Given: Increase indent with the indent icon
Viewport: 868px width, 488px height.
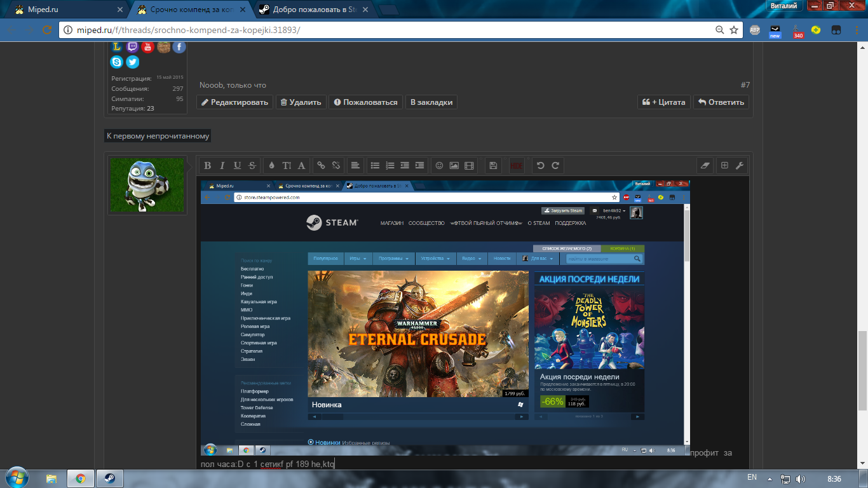Looking at the screenshot, I should point(419,165).
